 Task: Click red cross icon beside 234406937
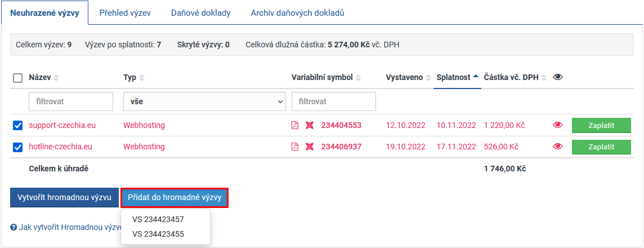point(309,147)
